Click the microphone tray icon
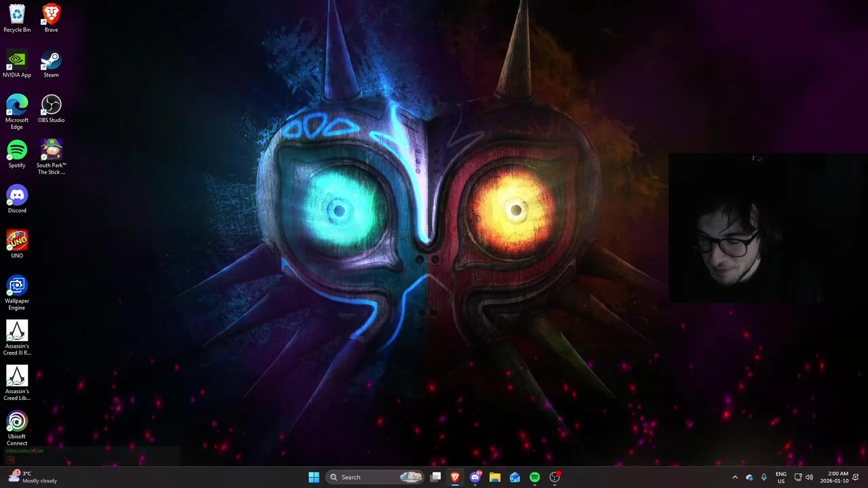Image resolution: width=868 pixels, height=488 pixels. coord(764,477)
